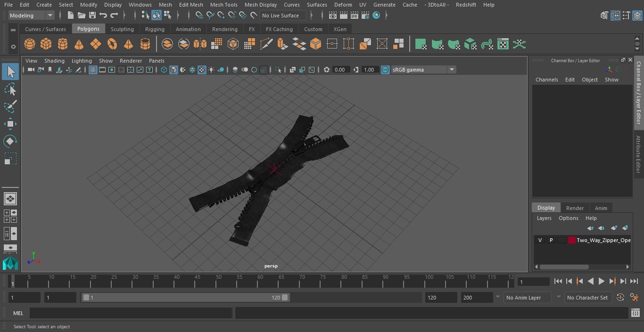This screenshot has width=644, height=332.
Task: Click the Extrude shelf icon
Action: click(x=282, y=44)
